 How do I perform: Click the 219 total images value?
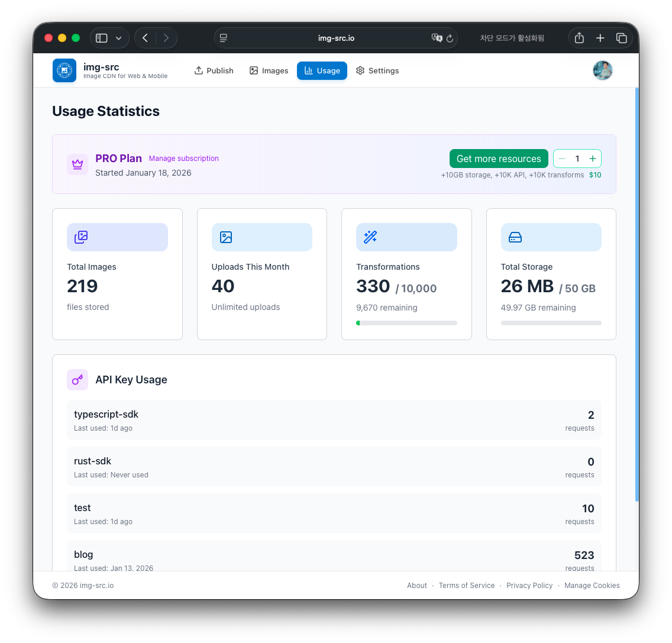tap(82, 286)
